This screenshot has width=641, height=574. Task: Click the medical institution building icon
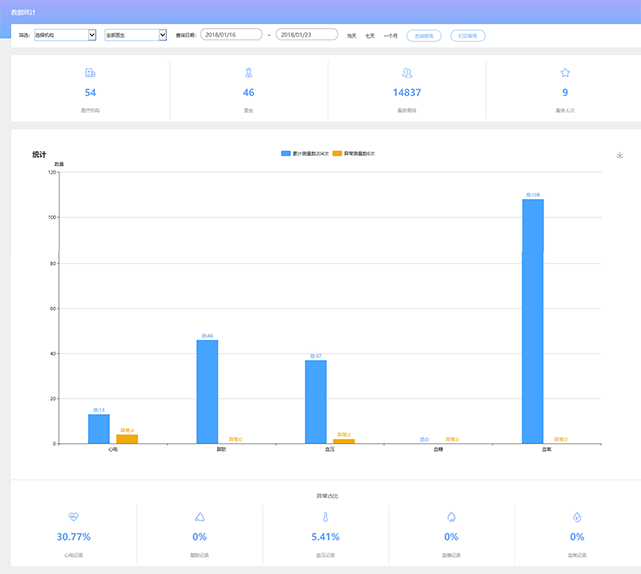pos(90,73)
